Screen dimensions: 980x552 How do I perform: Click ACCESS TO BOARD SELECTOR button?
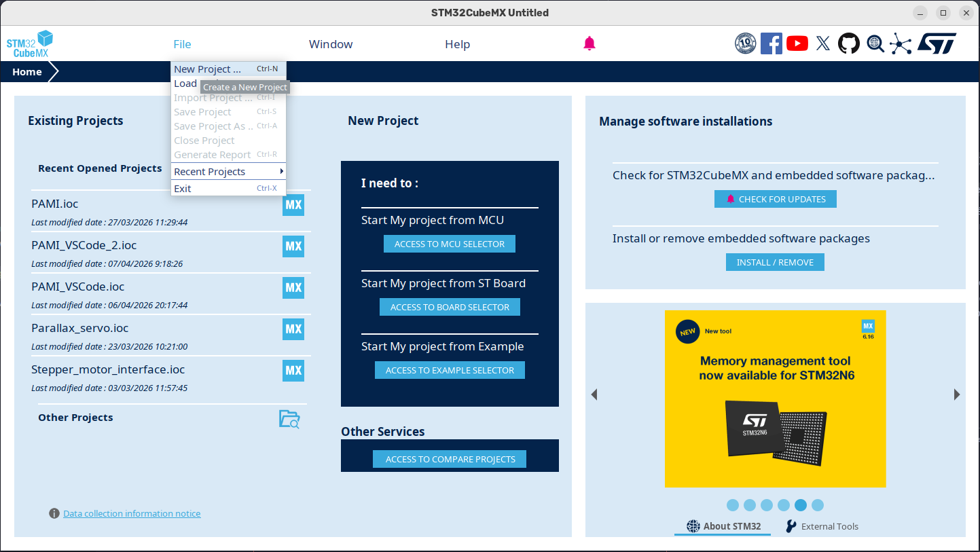pyautogui.click(x=450, y=307)
